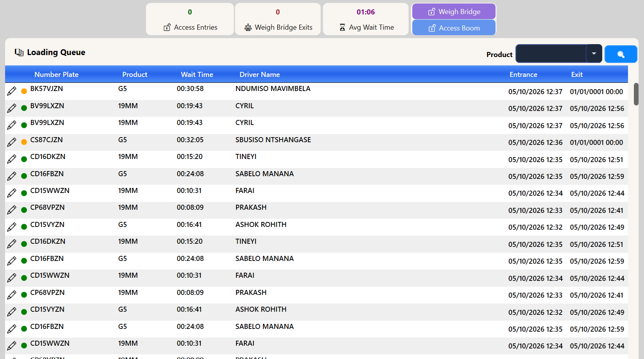Click the Driver Name column header

coord(259,75)
